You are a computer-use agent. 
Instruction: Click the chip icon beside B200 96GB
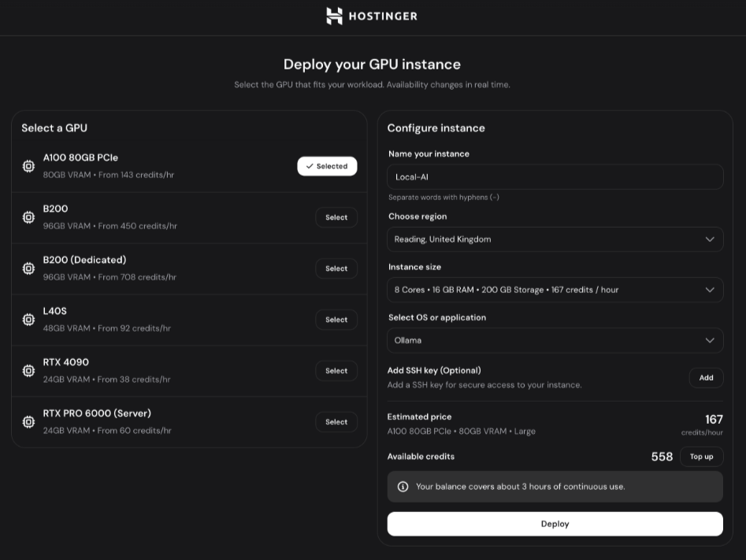pyautogui.click(x=28, y=217)
